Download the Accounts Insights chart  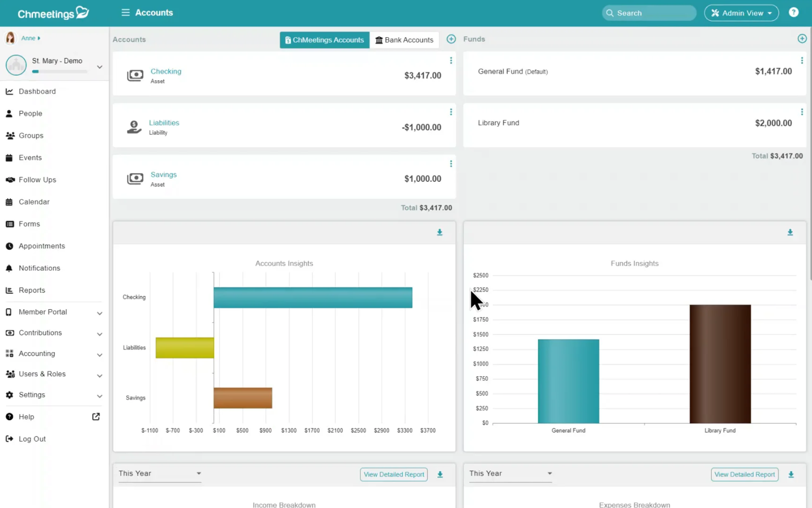click(439, 232)
